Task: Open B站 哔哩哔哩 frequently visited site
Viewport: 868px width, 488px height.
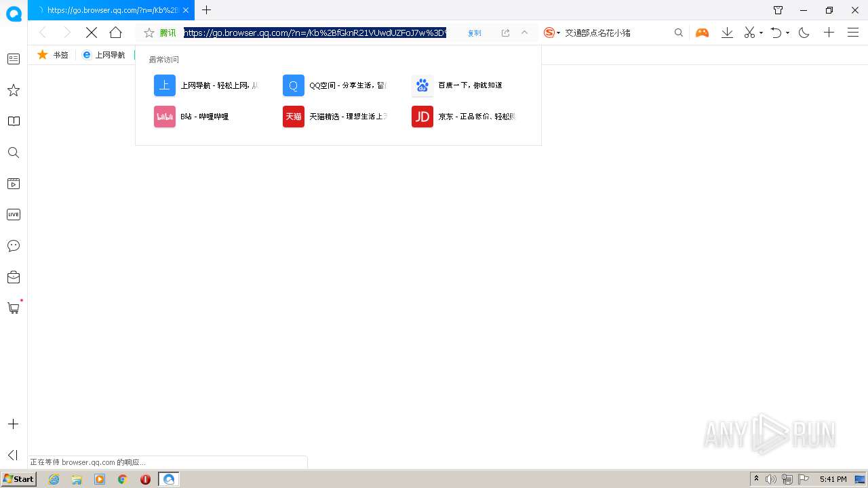Action: point(192,117)
